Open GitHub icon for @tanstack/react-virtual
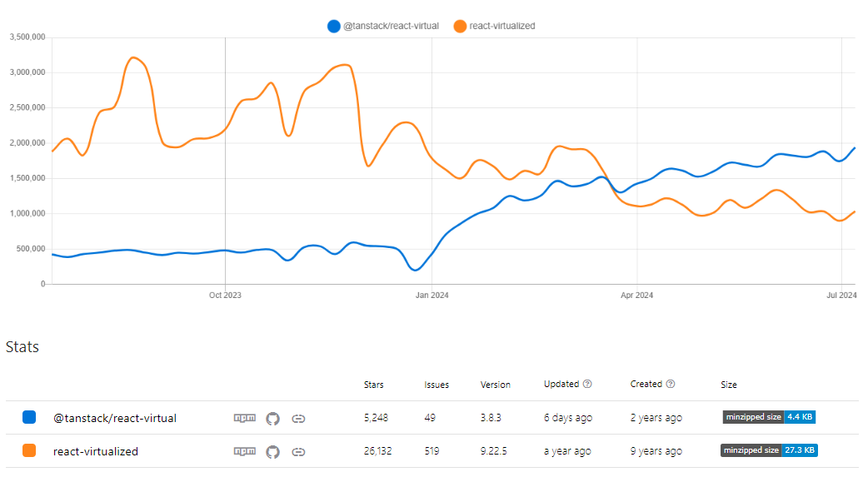Screen dimensions: 868x477 click(x=272, y=419)
